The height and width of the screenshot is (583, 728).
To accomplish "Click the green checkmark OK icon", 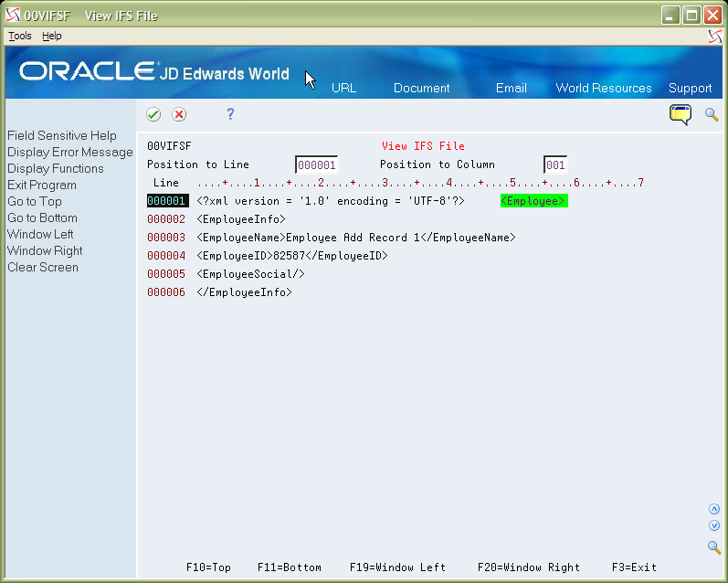I will (153, 114).
